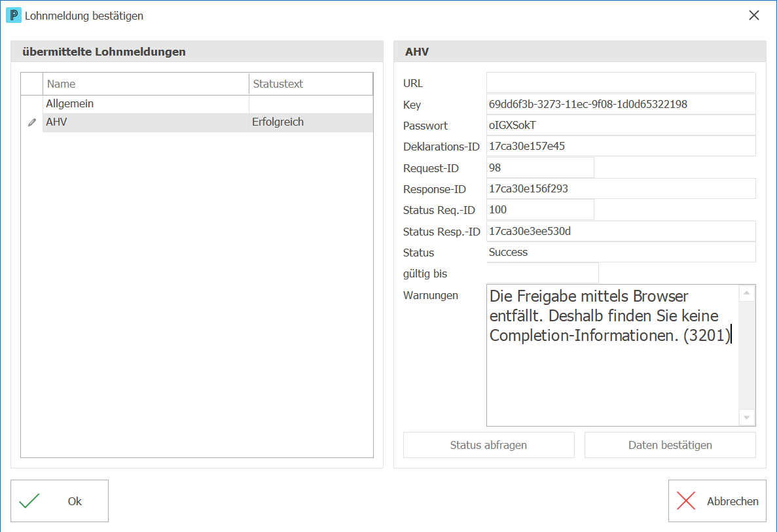Click the app logo in title bar
This screenshot has width=777, height=532.
click(x=13, y=15)
